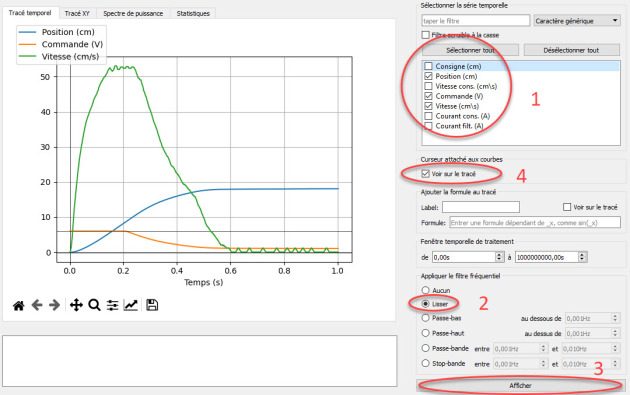This screenshot has width=630, height=395.
Task: Open the Statistiques tab
Action: 193,13
